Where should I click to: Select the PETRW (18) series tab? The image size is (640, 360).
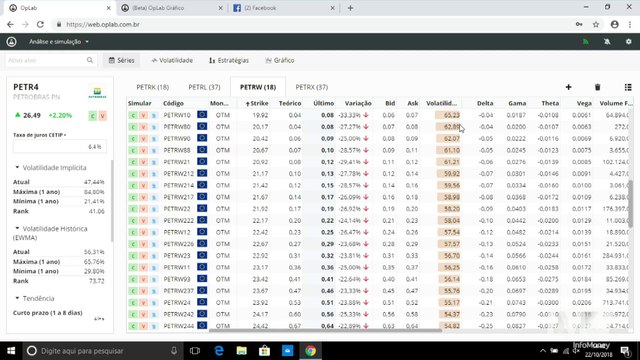pos(258,87)
